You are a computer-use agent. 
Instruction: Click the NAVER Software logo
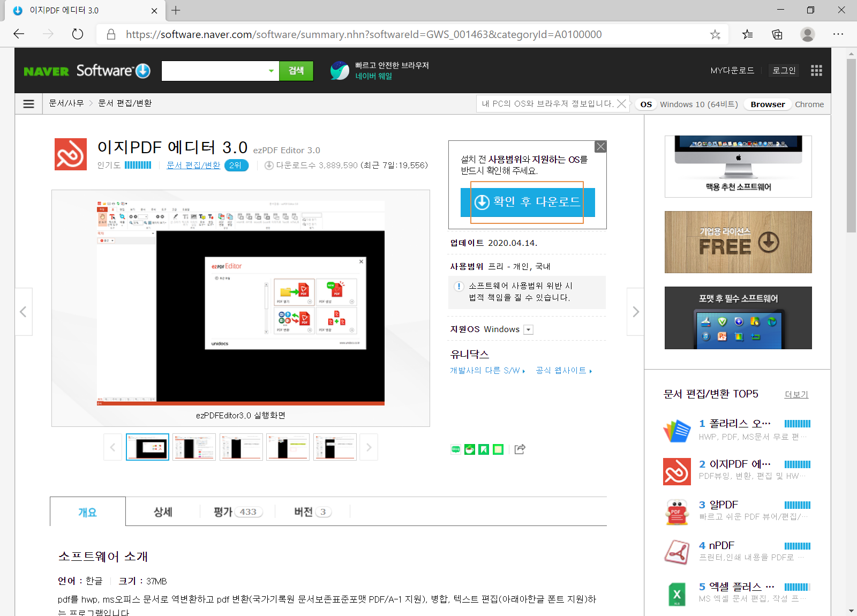pyautogui.click(x=87, y=71)
